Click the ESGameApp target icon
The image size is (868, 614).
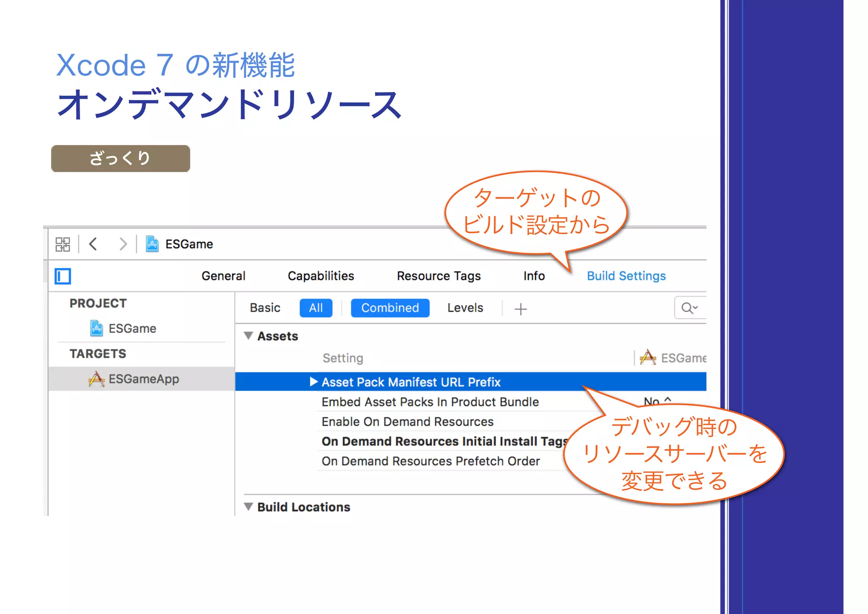click(97, 379)
